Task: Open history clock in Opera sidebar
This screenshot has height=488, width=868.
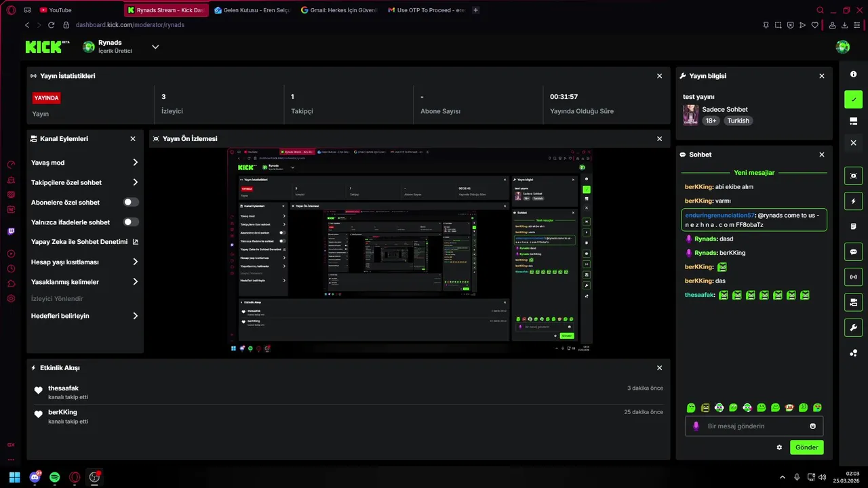Action: 11,268
